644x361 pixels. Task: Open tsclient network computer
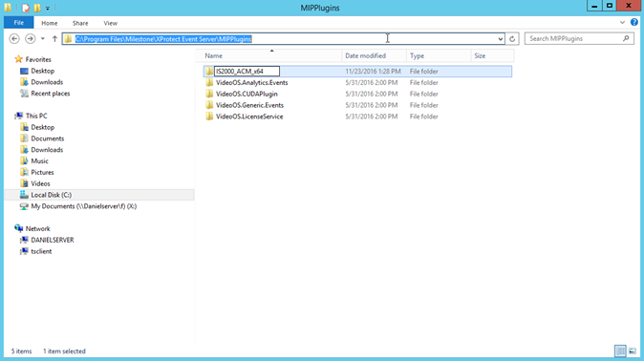41,251
